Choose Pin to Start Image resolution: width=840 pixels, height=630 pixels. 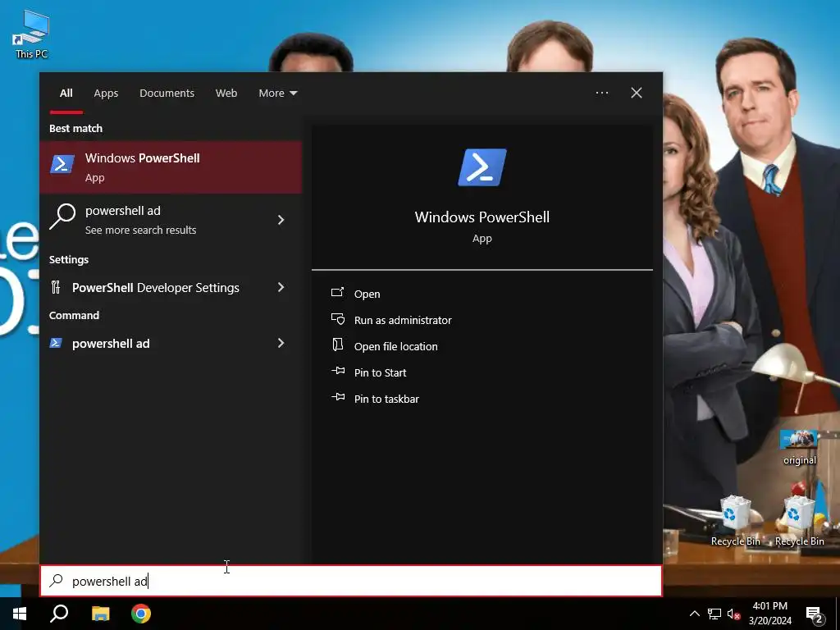click(381, 373)
